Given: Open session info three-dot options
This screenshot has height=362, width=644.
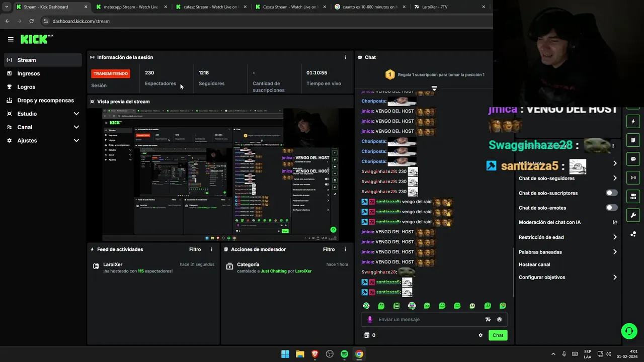Looking at the screenshot, I should pos(345,57).
